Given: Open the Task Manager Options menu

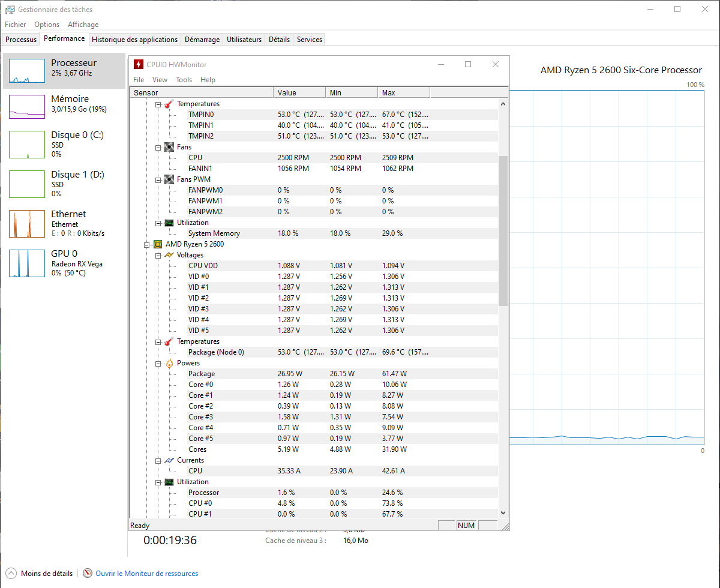Looking at the screenshot, I should [x=47, y=25].
